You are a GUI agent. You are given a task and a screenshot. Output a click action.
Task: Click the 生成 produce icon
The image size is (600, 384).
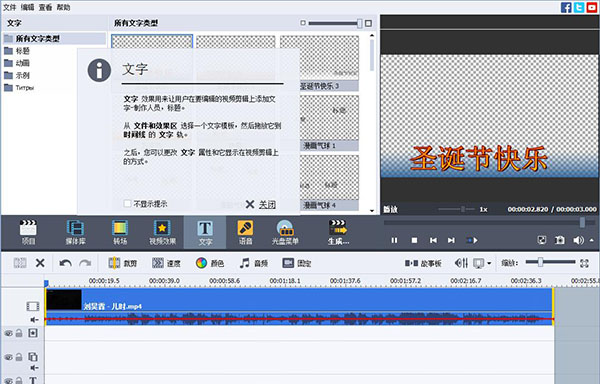(338, 232)
